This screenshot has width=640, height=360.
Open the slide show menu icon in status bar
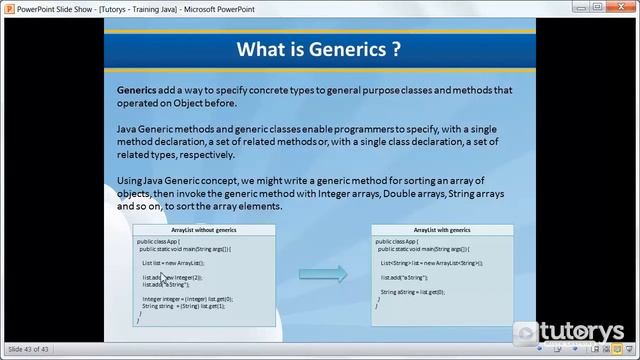[x=558, y=349]
